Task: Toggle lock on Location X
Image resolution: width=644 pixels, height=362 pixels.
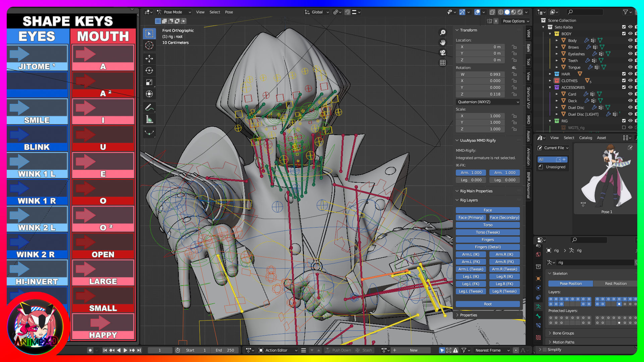Action: click(x=514, y=47)
